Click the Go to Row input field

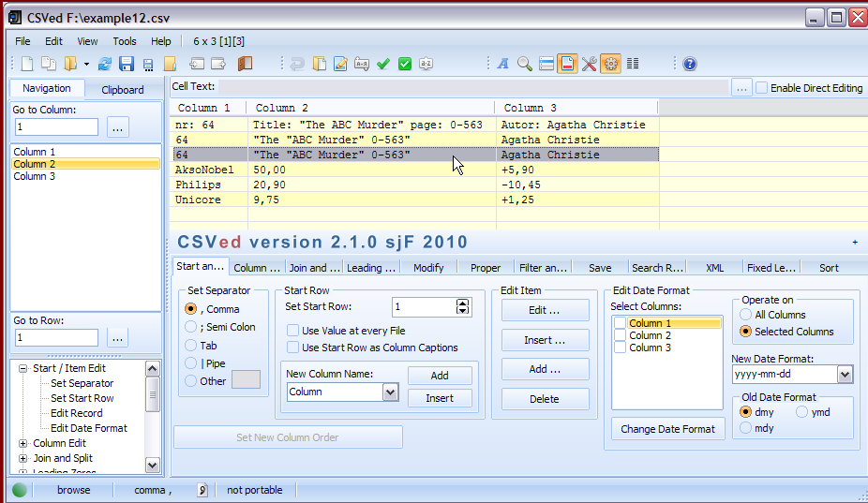56,337
